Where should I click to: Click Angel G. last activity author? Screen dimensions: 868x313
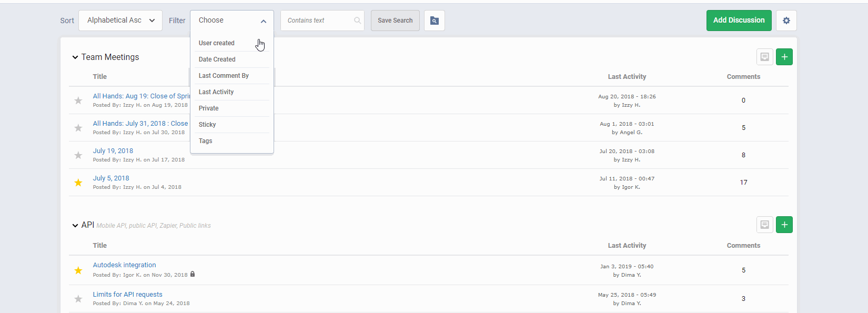pos(632,133)
